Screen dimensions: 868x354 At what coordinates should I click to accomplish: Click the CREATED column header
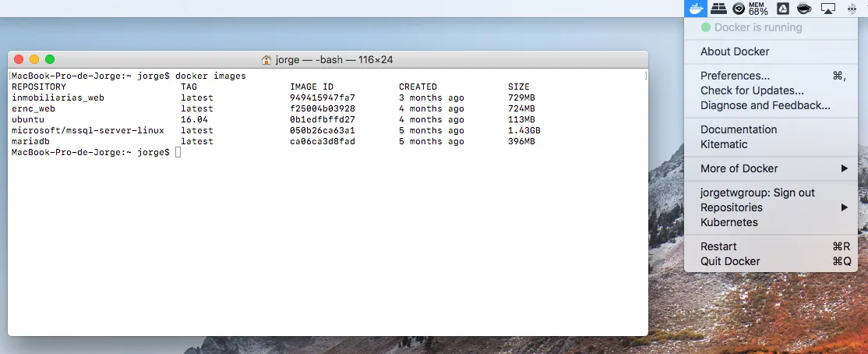(x=418, y=87)
